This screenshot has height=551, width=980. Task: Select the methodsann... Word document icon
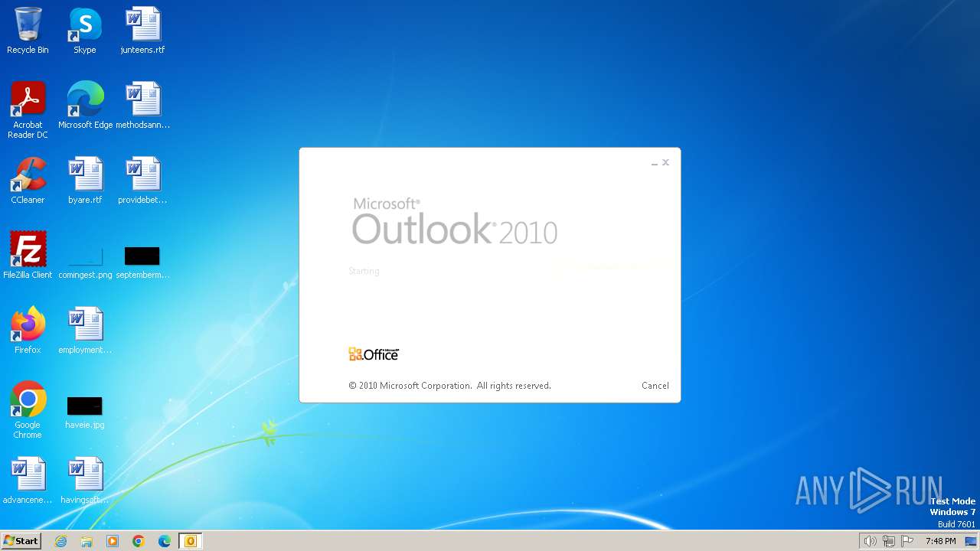pos(142,106)
